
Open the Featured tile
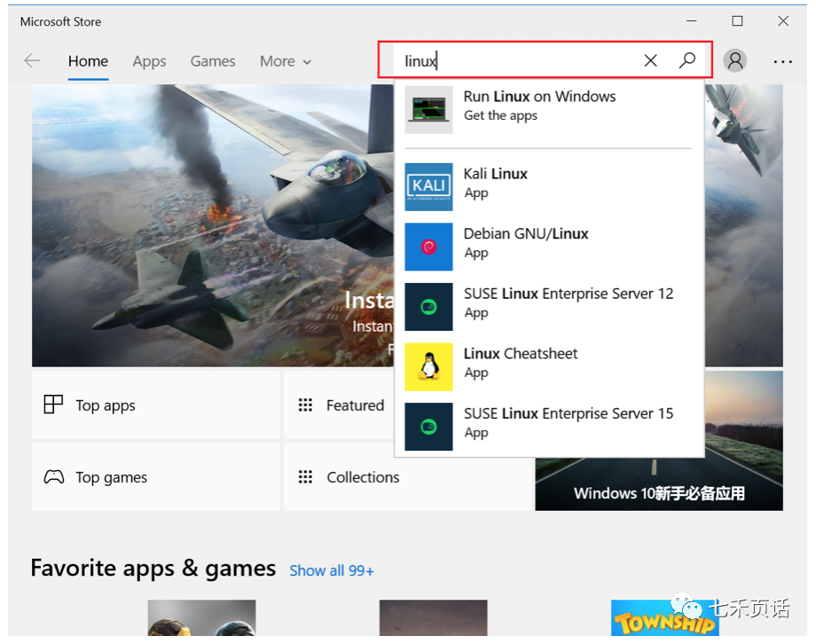339,404
